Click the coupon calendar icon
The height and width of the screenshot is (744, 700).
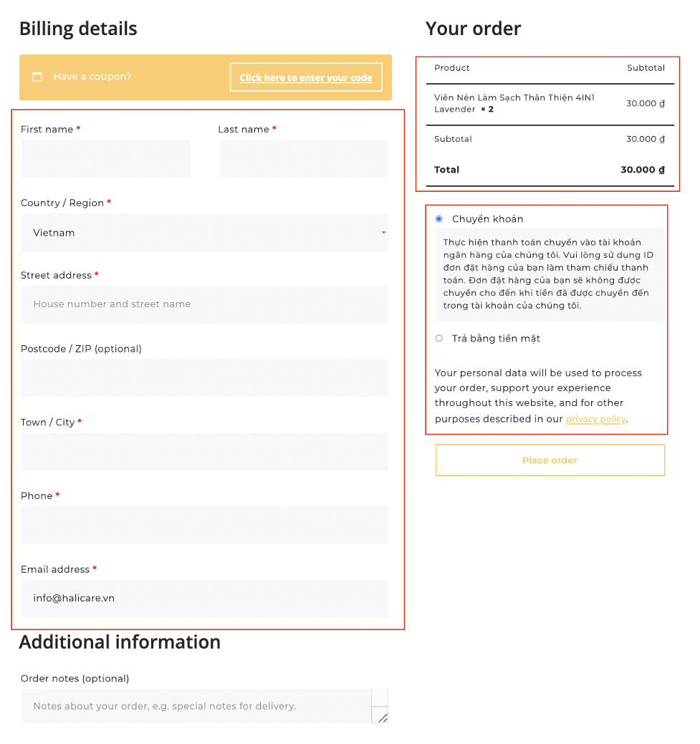pos(38,77)
